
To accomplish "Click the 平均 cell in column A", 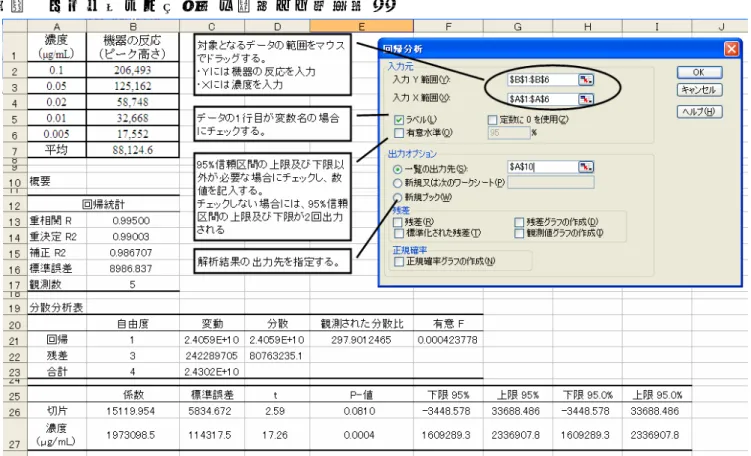I will [x=57, y=150].
